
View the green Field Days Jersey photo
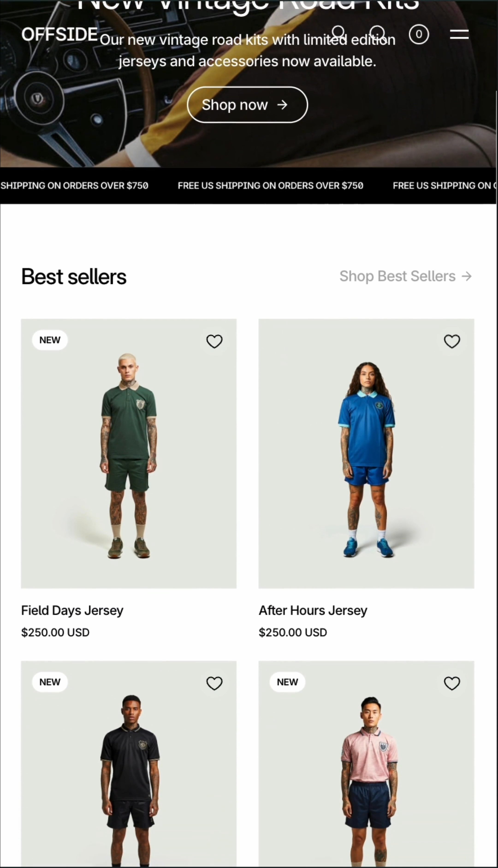(129, 455)
